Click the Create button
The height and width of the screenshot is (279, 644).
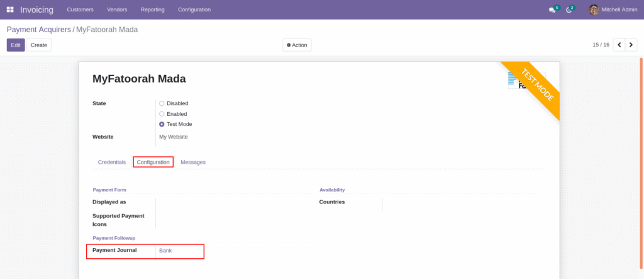[x=39, y=45]
